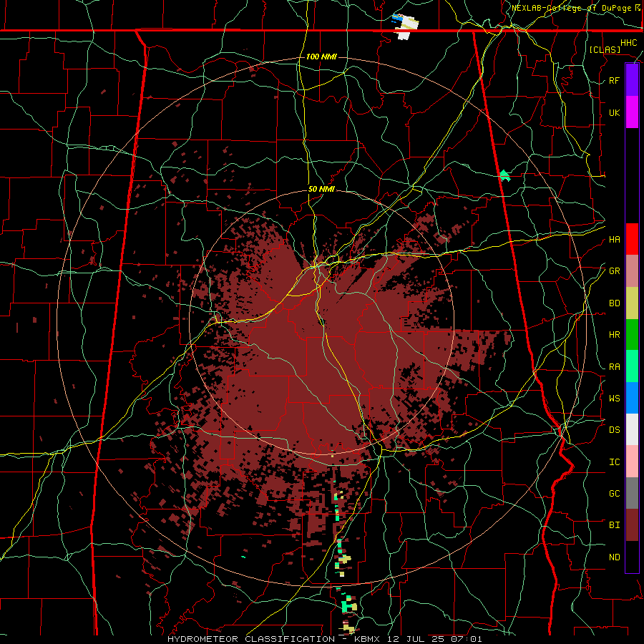Click the GC legend label
The width and height of the screenshot is (644, 644).
(614, 494)
